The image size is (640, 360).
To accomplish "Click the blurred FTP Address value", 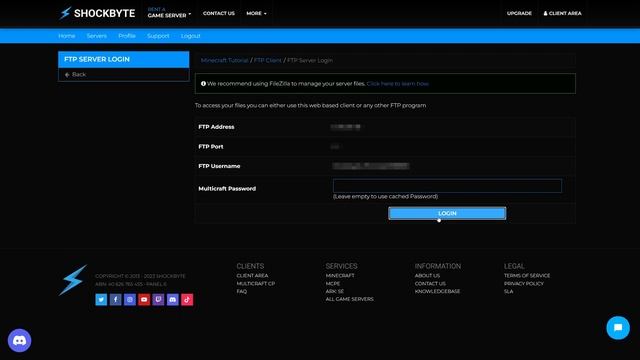I will click(345, 127).
